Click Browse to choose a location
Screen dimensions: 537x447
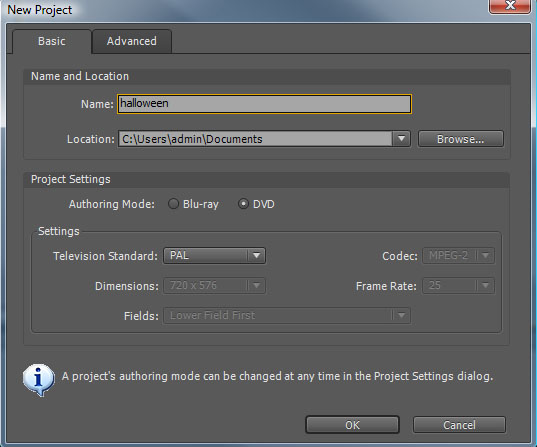tap(461, 139)
